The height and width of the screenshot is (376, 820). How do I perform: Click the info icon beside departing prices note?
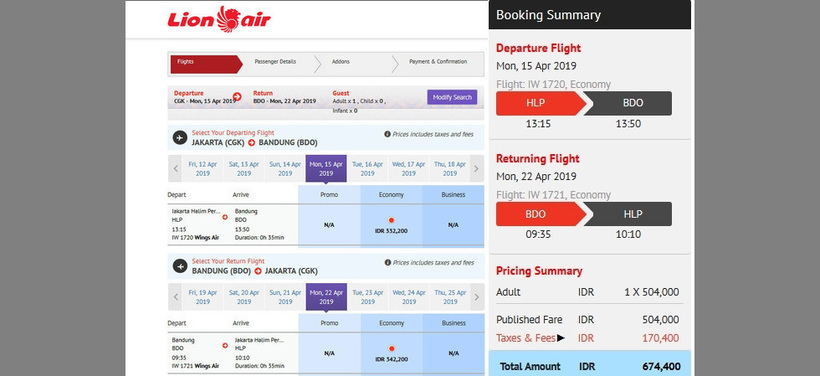(388, 134)
